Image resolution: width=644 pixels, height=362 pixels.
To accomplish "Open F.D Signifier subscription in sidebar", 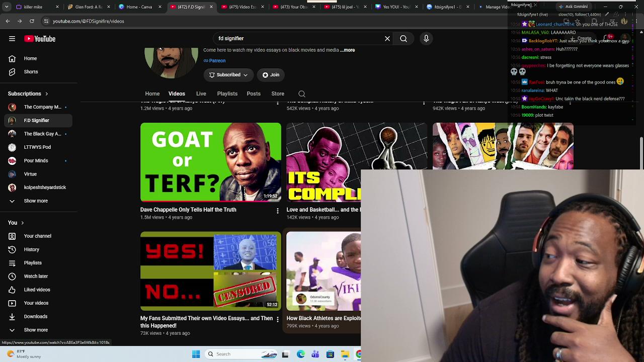I will click(38, 121).
